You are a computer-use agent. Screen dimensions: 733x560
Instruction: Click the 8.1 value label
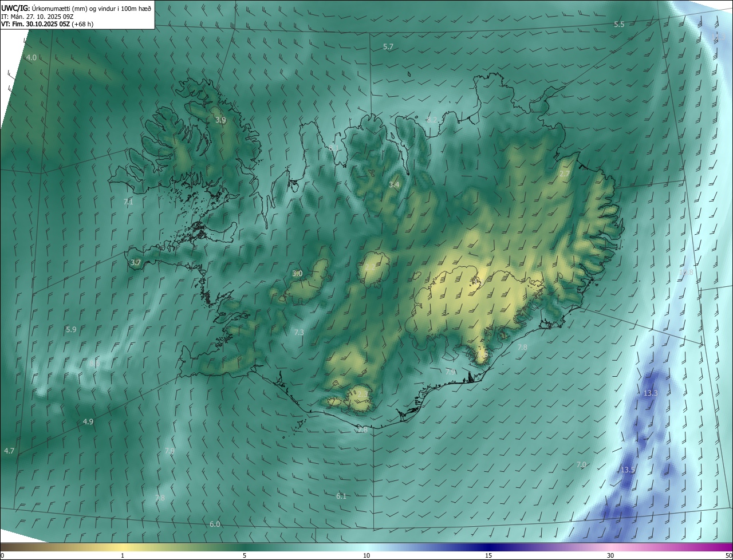334,148
